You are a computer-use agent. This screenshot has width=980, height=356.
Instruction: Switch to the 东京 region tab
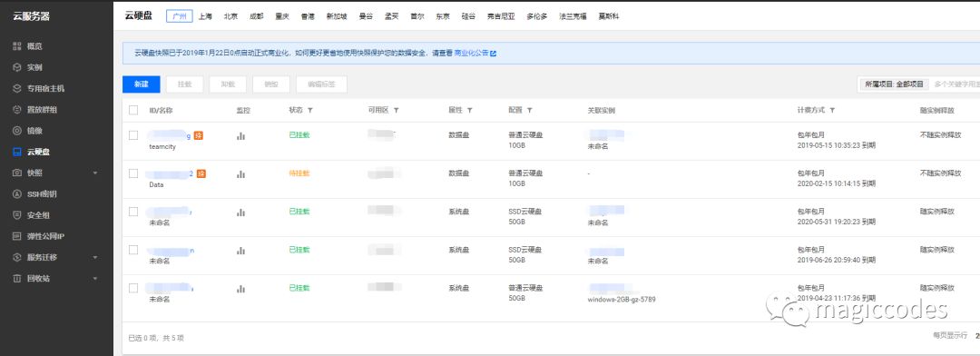pos(443,16)
